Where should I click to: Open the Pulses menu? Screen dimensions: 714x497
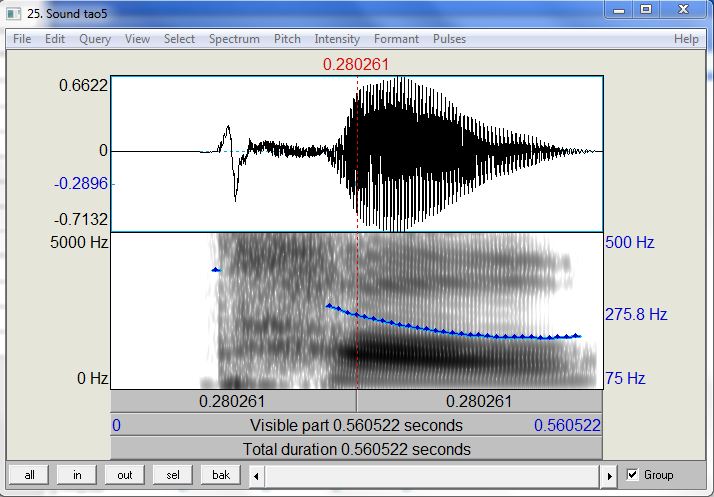click(x=449, y=39)
